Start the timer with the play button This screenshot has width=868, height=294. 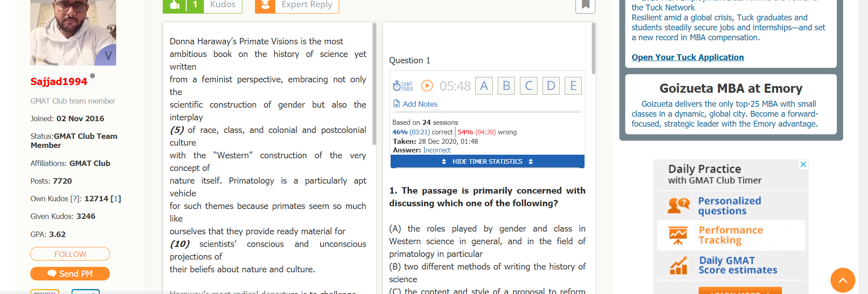[427, 85]
